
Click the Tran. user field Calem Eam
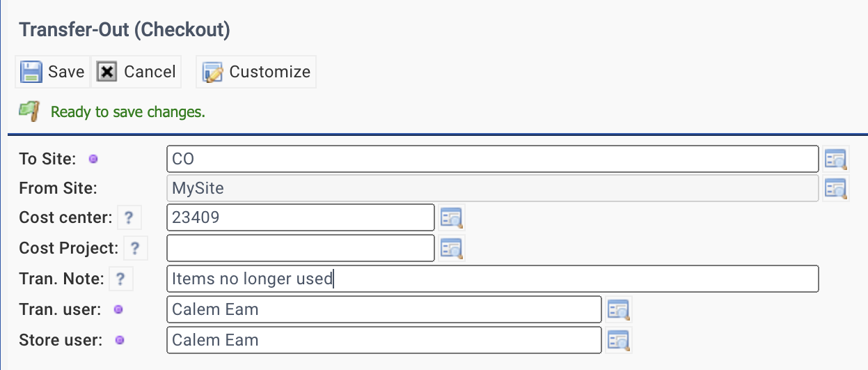384,309
